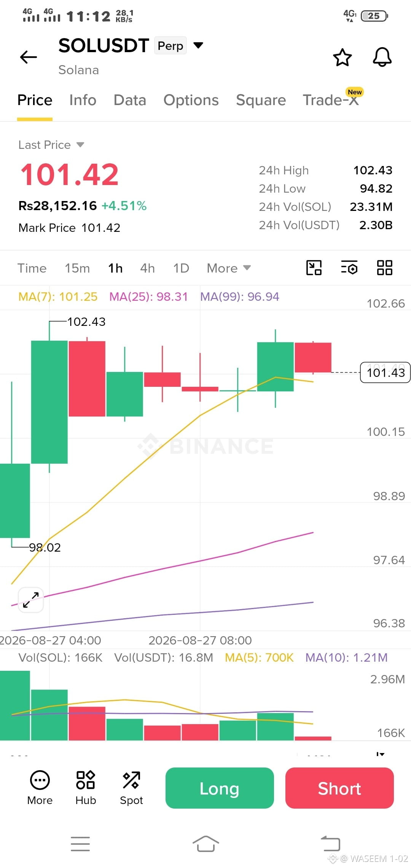
Task: Select the 15m chart interval
Action: [77, 268]
